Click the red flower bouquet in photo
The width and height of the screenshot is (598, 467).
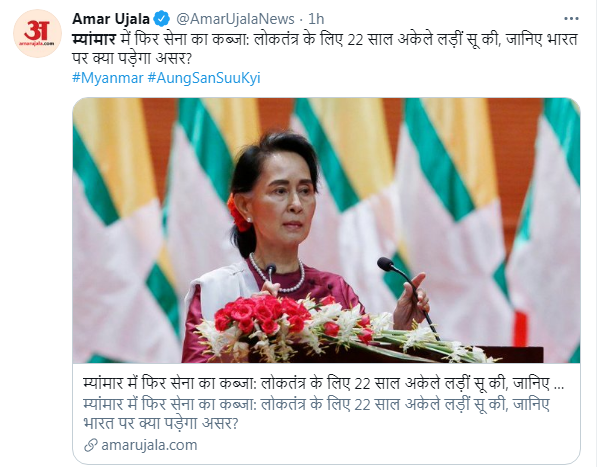263,313
